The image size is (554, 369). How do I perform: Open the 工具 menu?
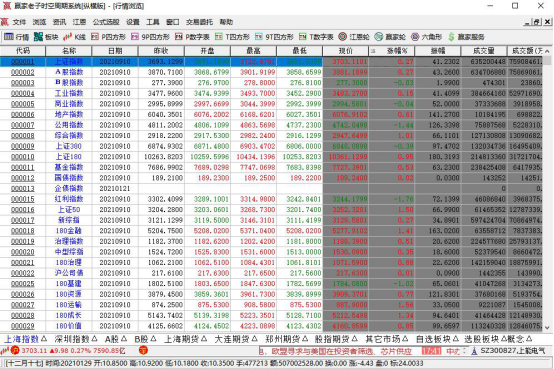(x=153, y=22)
